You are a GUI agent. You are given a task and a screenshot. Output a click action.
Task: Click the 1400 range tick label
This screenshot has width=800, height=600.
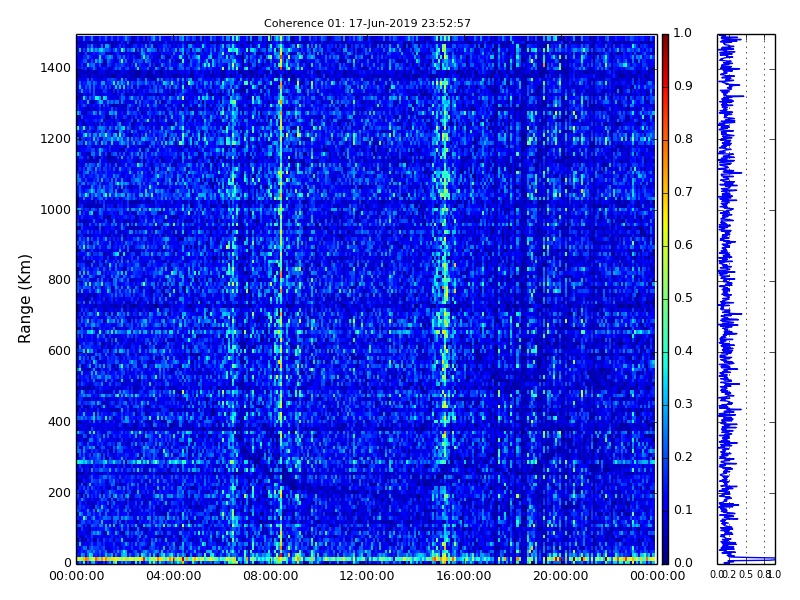(x=56, y=68)
